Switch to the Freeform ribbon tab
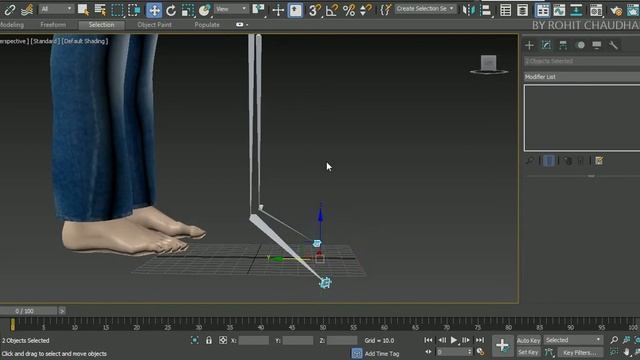This screenshot has height=360, width=640. [53, 25]
